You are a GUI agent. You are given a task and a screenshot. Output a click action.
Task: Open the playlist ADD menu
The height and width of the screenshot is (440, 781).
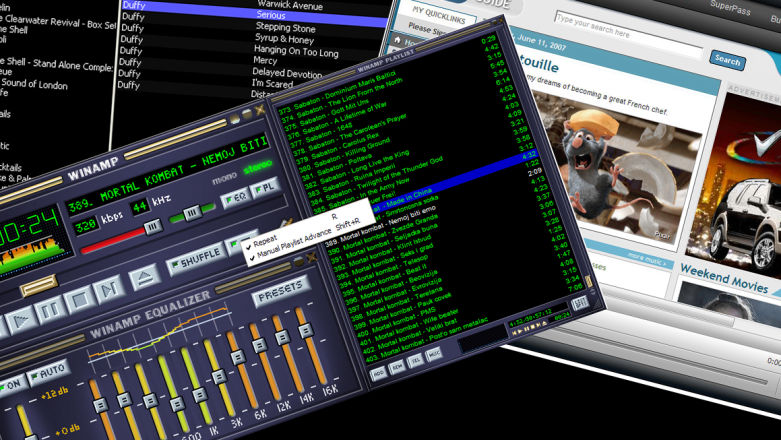pyautogui.click(x=379, y=373)
